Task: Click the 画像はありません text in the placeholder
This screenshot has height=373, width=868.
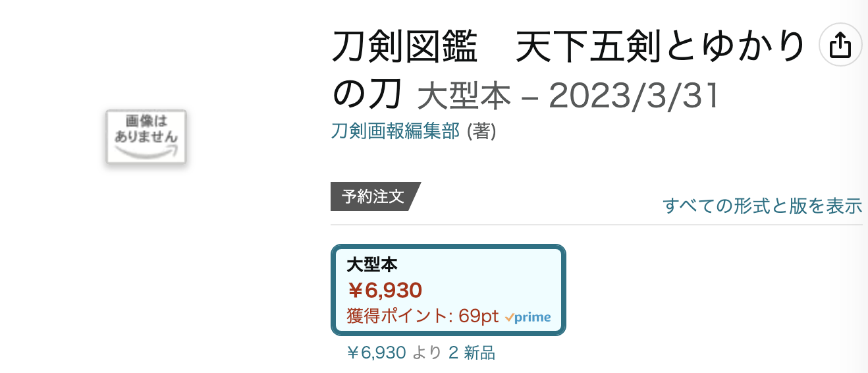Action: pos(147,129)
